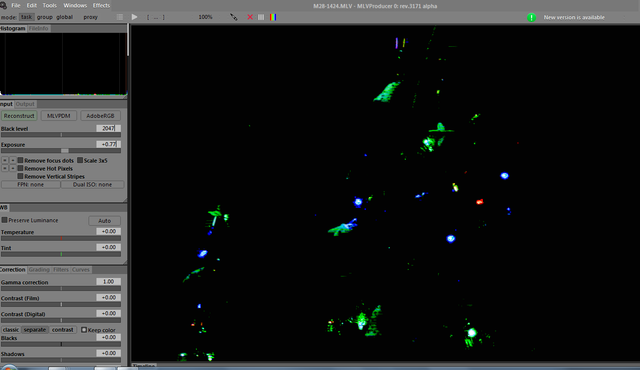Click the MLVProducer application logo icon
This screenshot has width=640, height=370.
(3, 5)
